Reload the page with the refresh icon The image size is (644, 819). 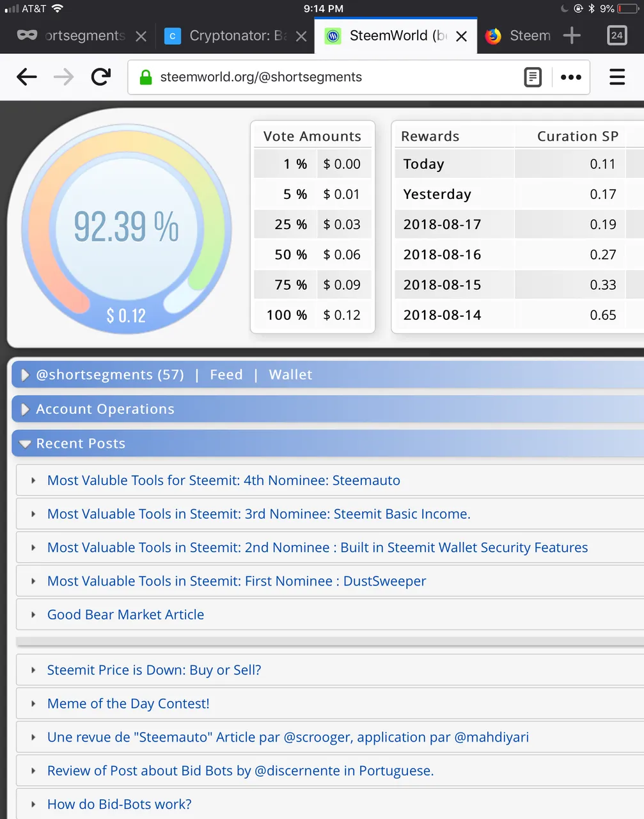(x=101, y=77)
